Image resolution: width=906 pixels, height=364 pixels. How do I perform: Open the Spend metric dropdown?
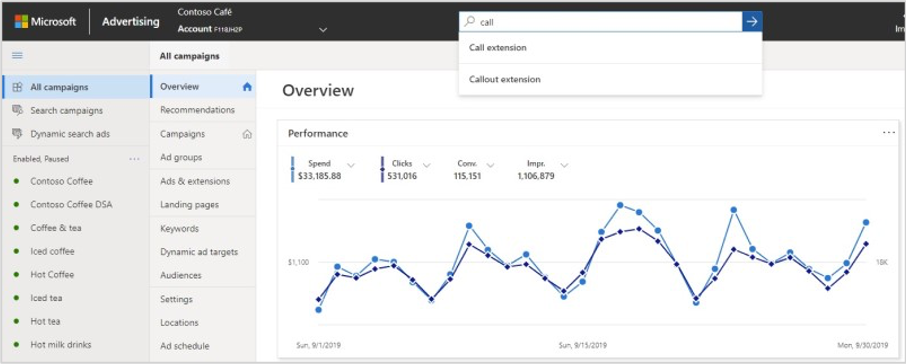click(350, 165)
